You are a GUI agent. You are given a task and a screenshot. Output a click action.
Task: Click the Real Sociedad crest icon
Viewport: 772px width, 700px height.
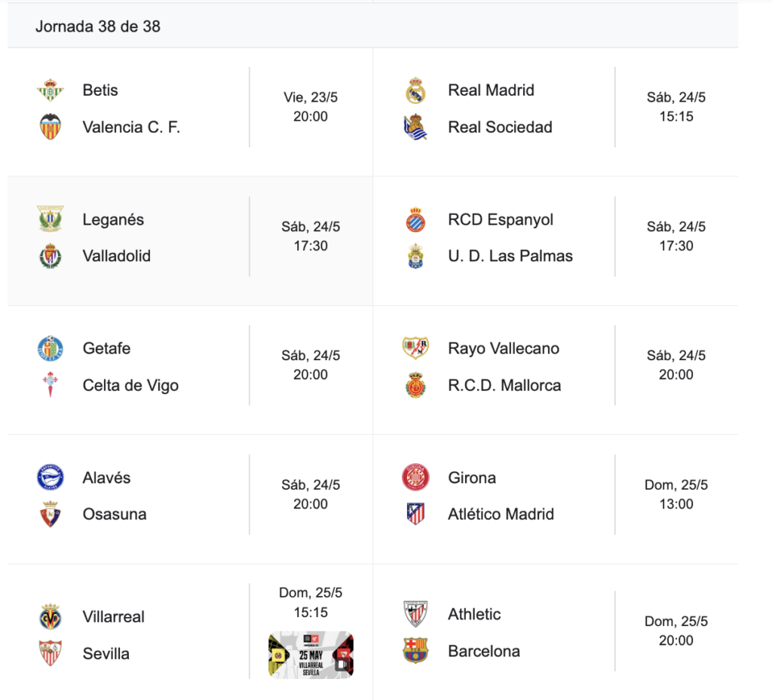point(415,127)
